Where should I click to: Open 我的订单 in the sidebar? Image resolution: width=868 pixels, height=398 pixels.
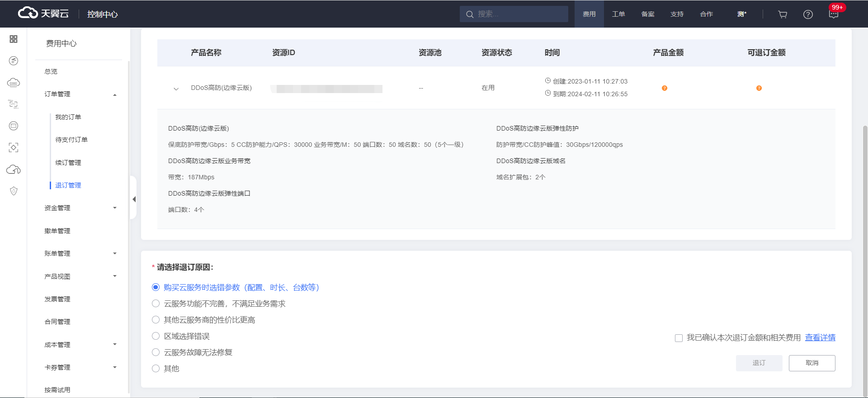pyautogui.click(x=68, y=117)
